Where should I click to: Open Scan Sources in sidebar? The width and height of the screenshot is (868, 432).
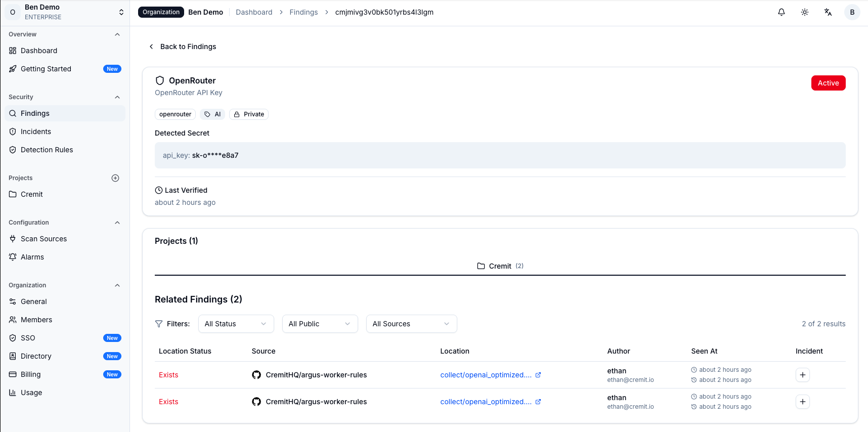[x=65, y=239]
